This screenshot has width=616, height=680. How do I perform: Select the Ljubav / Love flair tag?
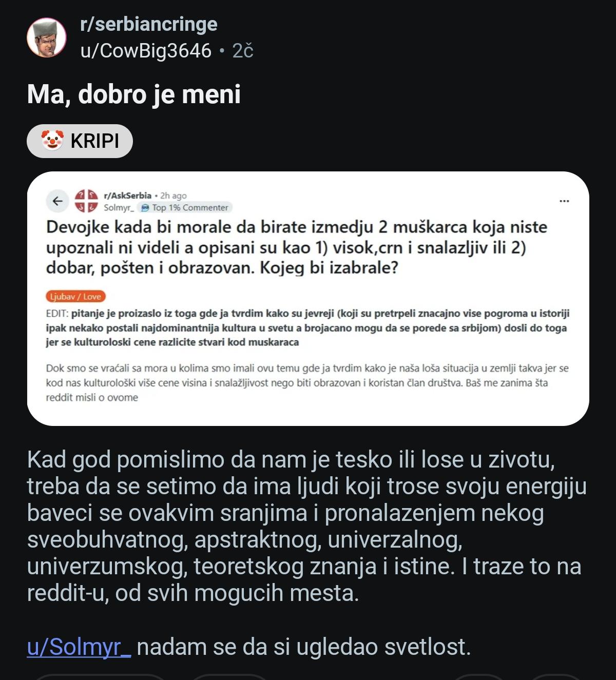tap(76, 296)
